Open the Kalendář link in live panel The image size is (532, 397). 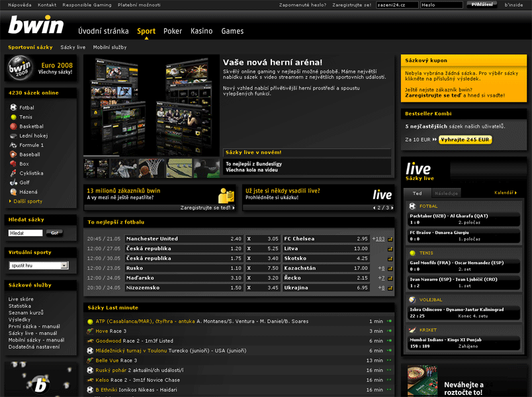(x=505, y=193)
